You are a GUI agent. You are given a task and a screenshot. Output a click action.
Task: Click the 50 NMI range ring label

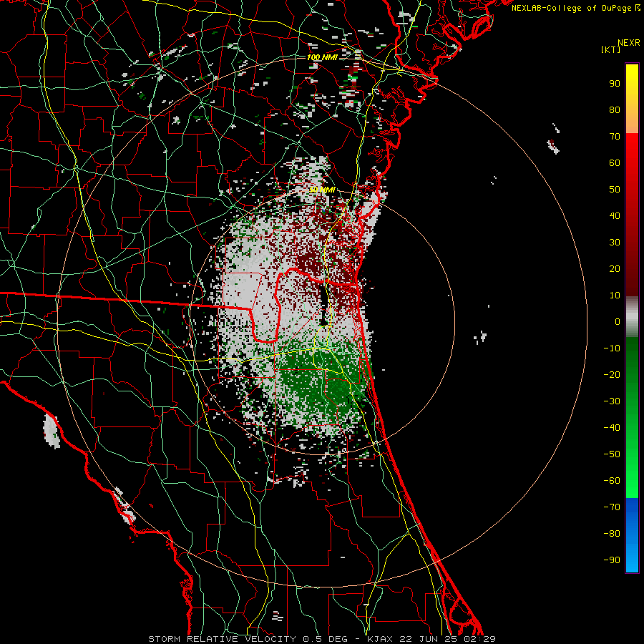[x=322, y=190]
